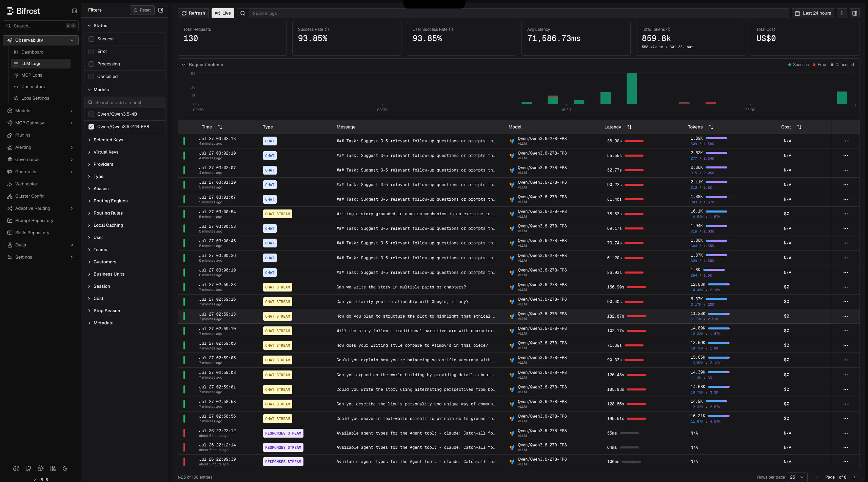868x482 pixels.
Task: Click the search magnifier icon next to Live
Action: [243, 13]
